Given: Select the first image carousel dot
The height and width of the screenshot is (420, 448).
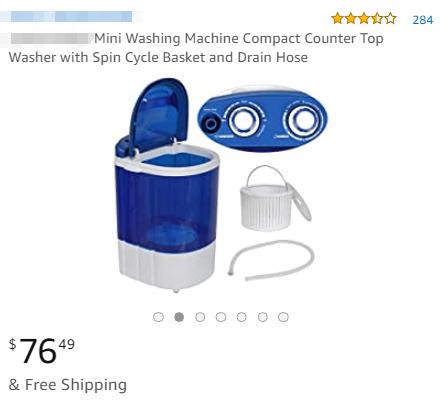Looking at the screenshot, I should coord(158,317).
